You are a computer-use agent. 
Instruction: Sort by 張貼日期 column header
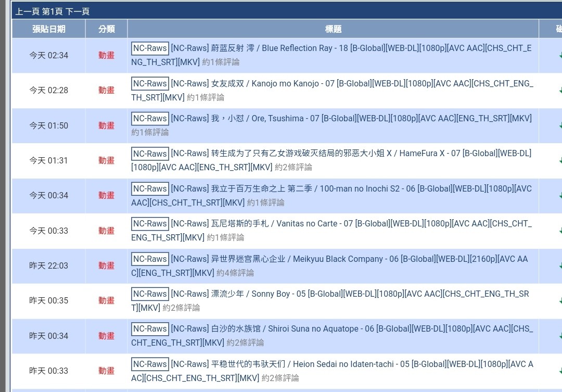49,29
